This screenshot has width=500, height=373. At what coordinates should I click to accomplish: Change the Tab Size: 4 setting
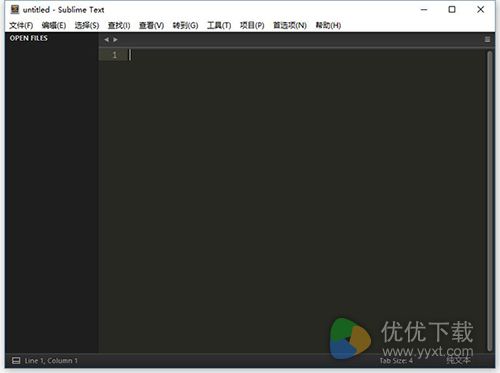point(396,361)
